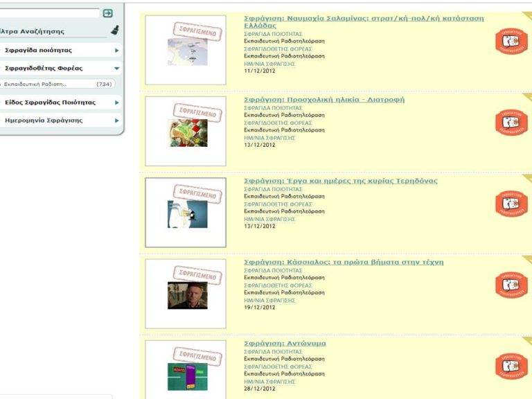
Task: Click the green search submit arrow button
Action: tap(107, 13)
